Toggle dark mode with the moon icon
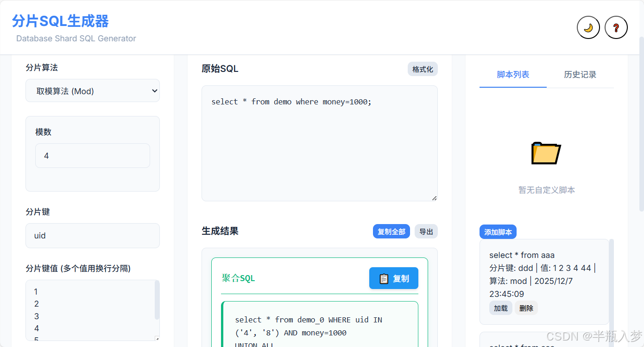644x347 pixels. (x=588, y=27)
